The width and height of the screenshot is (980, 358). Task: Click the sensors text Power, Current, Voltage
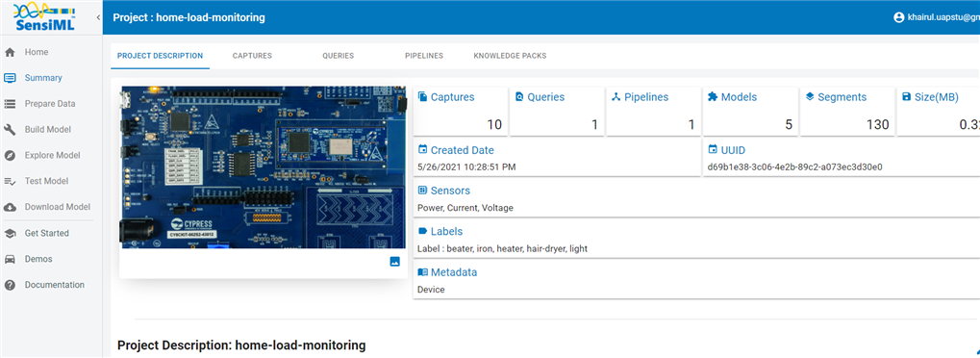click(x=465, y=208)
